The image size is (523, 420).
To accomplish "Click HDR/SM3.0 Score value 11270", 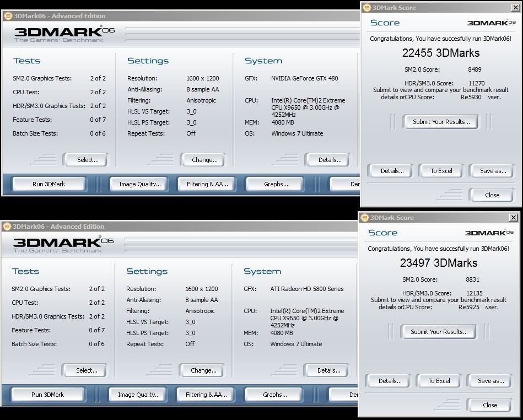I will (x=476, y=83).
